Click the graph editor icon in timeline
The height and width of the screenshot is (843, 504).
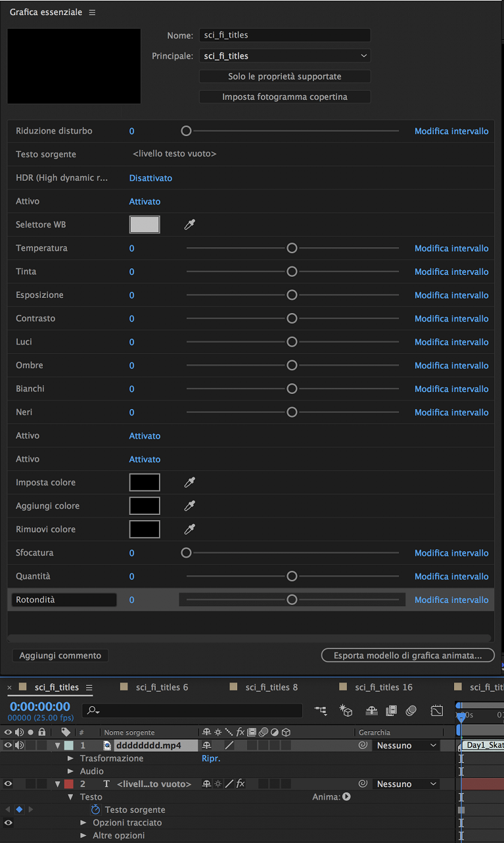click(437, 710)
